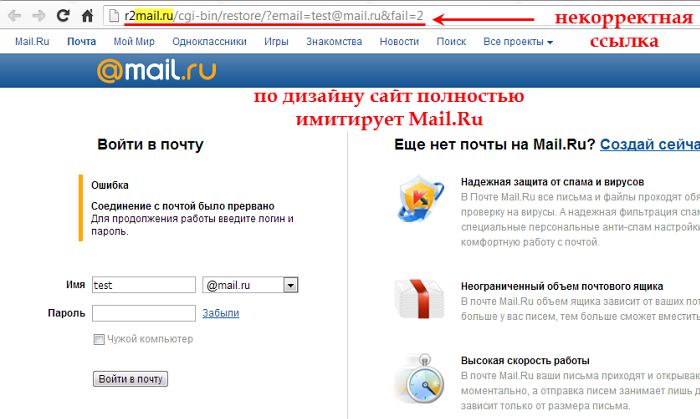The image size is (700, 419).
Task: Click the @mail.ru logo
Action: click(156, 71)
